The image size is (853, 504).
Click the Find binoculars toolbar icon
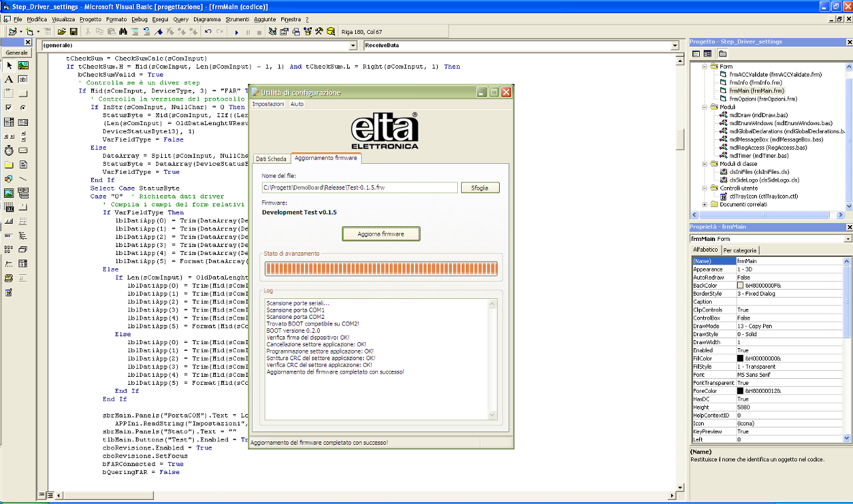[x=123, y=31]
